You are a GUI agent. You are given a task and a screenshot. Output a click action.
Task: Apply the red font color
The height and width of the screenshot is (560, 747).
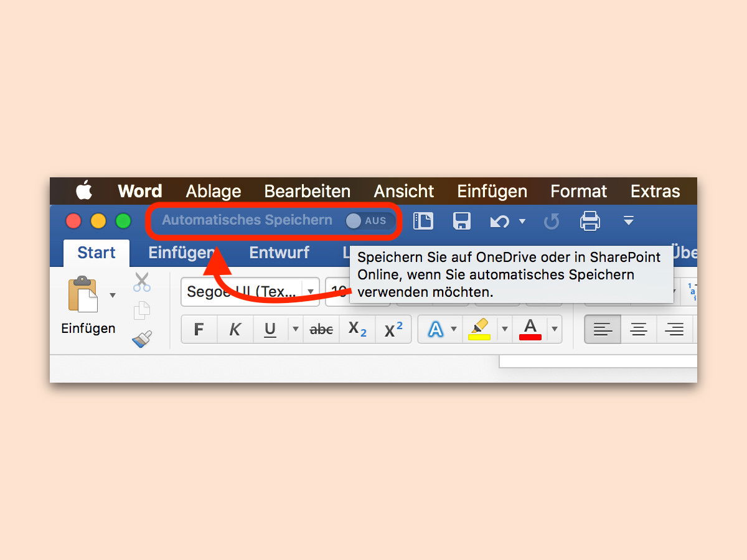click(x=530, y=329)
